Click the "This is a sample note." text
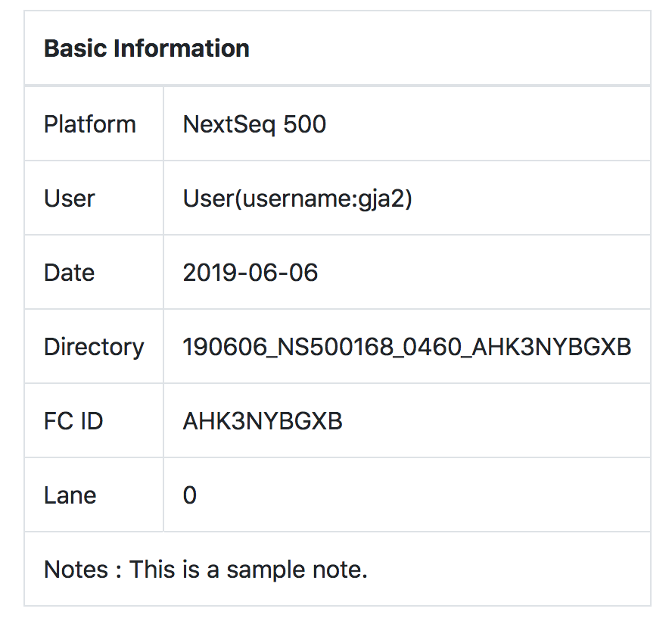This screenshot has width=672, height=621. click(x=248, y=570)
